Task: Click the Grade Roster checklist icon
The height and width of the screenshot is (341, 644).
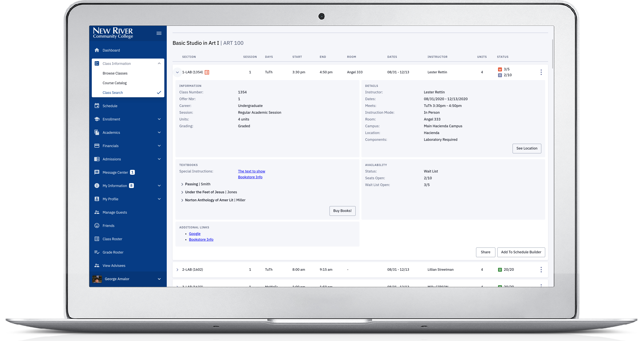Action: pos(97,252)
